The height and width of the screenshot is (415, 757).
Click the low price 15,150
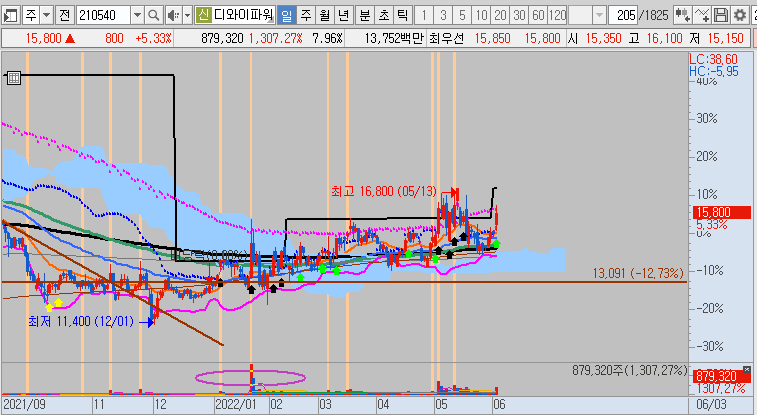click(726, 38)
